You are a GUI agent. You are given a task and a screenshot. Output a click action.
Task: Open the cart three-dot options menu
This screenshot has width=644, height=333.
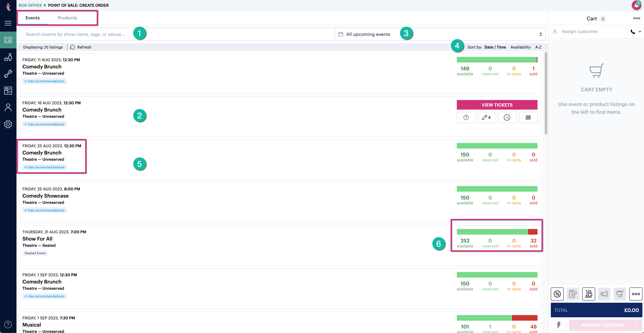click(x=636, y=18)
